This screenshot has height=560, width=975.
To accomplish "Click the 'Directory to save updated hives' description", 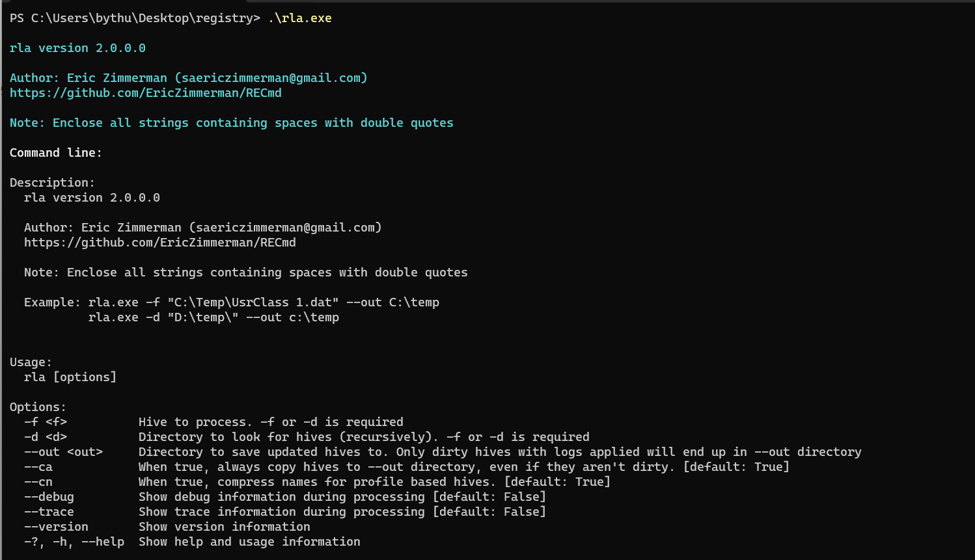I will (500, 452).
